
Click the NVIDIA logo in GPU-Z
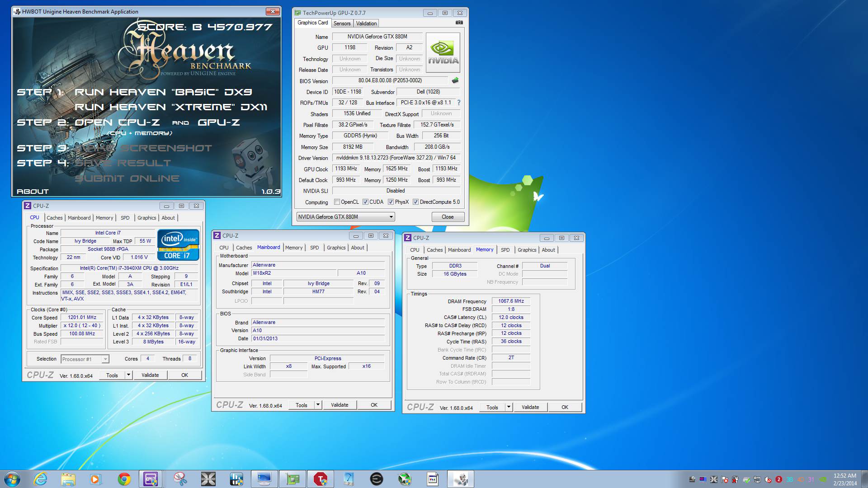443,52
